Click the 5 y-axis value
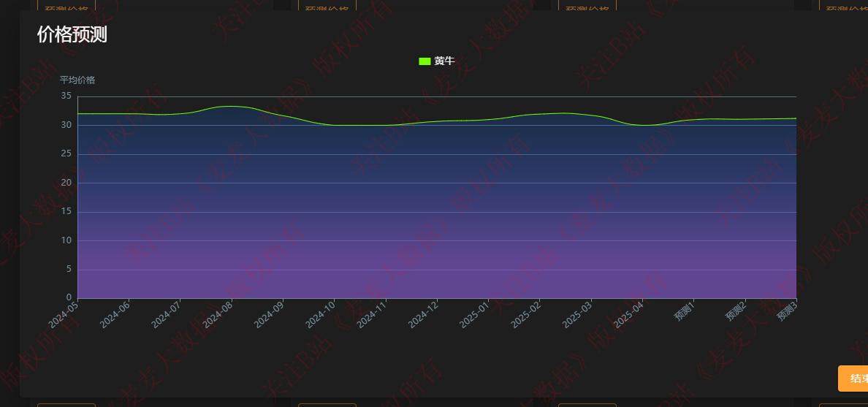The height and width of the screenshot is (407, 868). pos(69,269)
